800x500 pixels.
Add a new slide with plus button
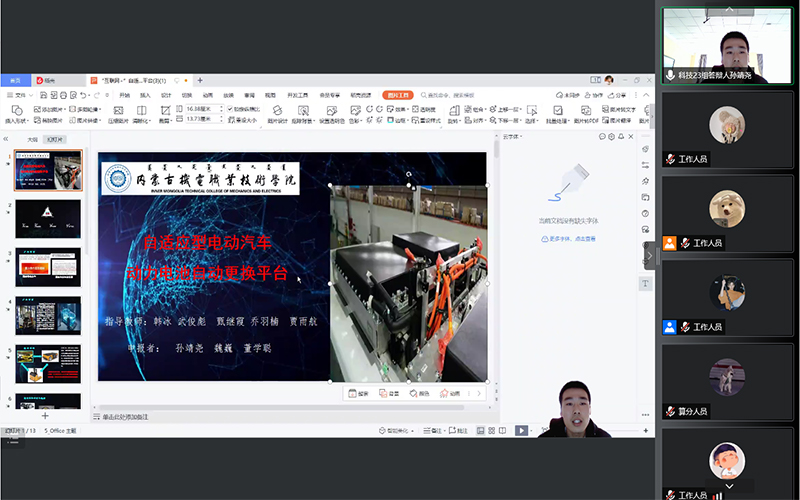click(x=44, y=415)
